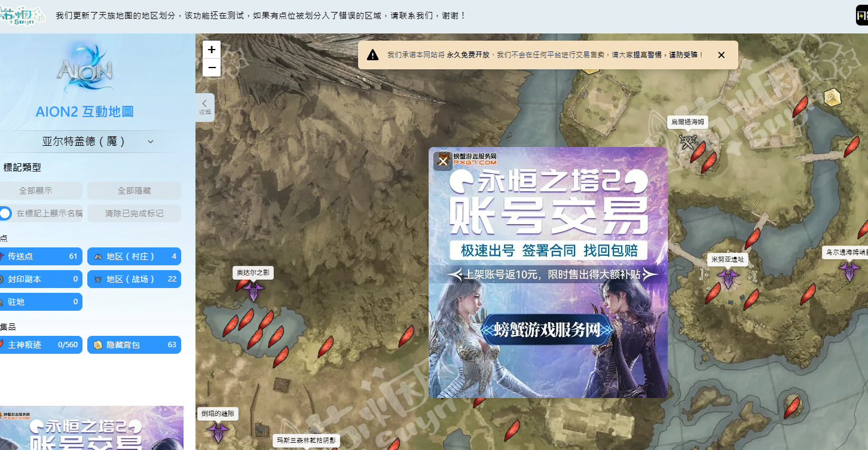Toggle the 地区（村庄）marker category
868x450 pixels.
pos(134,256)
